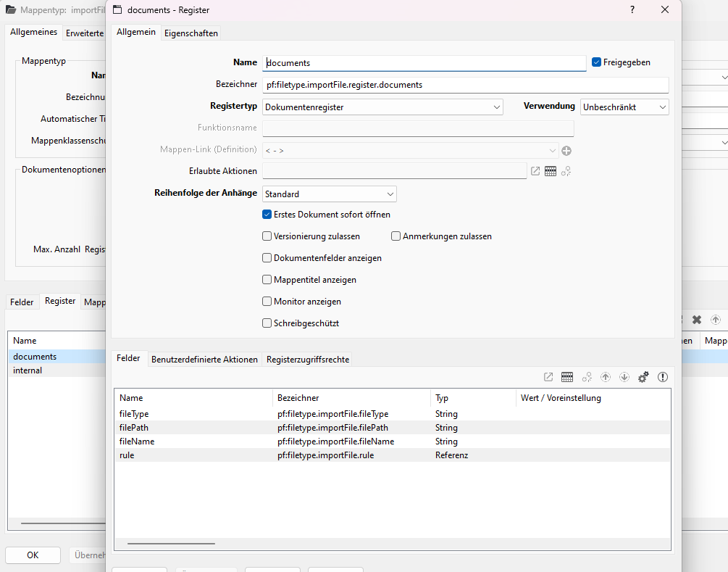Check Mappentitel anzeigen
The image size is (728, 572).
(267, 280)
